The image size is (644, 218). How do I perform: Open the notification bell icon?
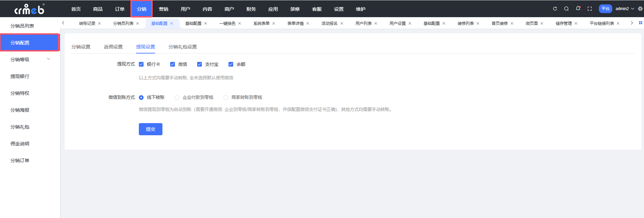point(578,8)
